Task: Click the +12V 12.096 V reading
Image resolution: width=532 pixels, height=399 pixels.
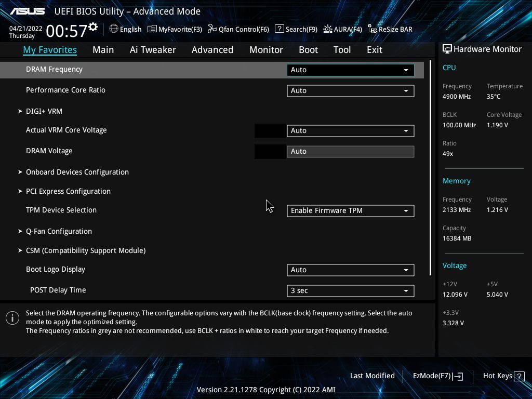Action: point(455,295)
